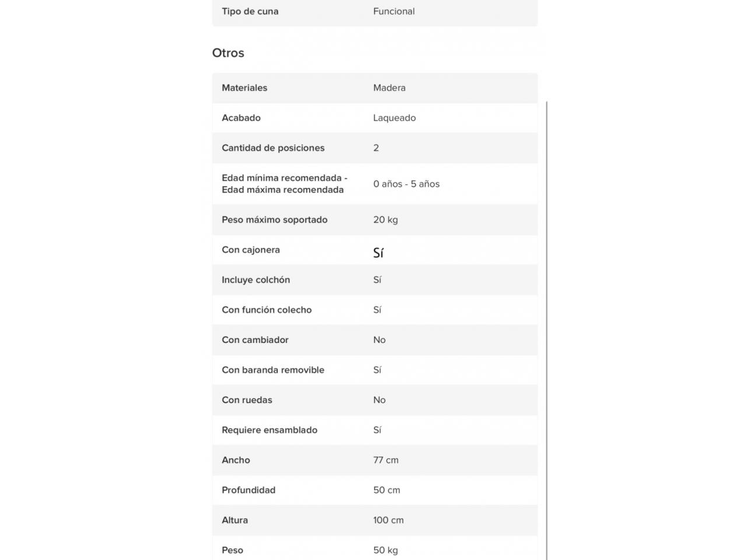
Task: Click the vertical scrollbar on the right
Action: (547, 330)
